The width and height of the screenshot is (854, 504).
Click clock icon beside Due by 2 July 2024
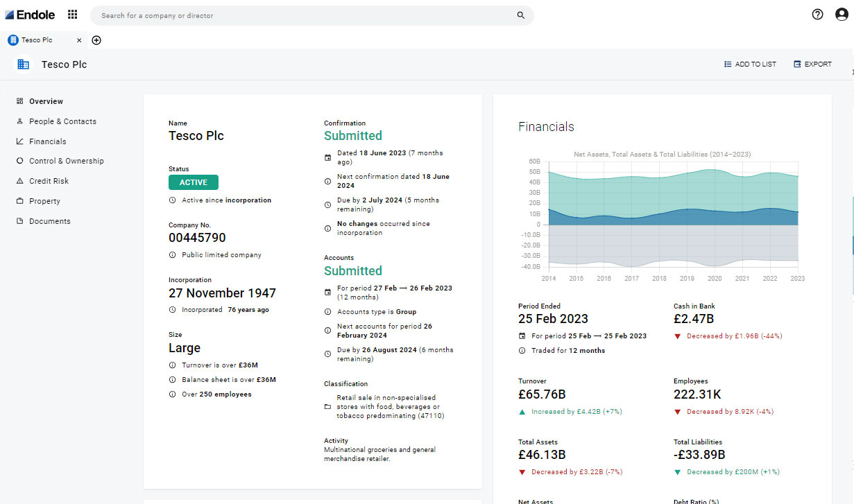tap(327, 205)
